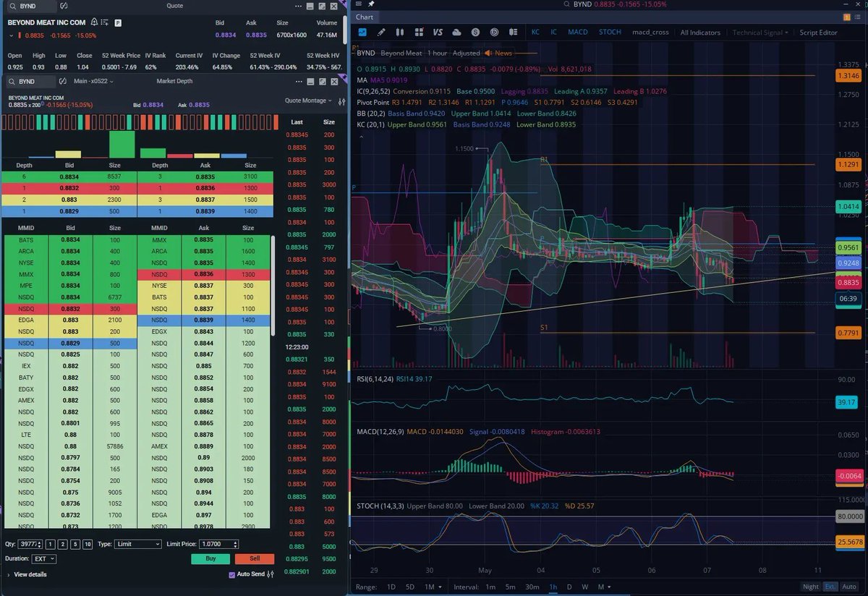Viewport: 868px width, 596px height.
Task: Click the green Buy button
Action: pyautogui.click(x=210, y=559)
